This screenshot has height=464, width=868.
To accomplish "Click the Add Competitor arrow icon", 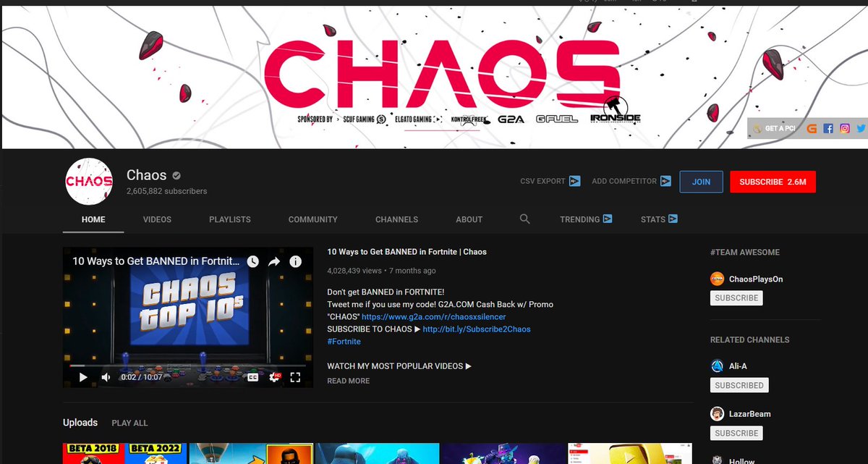I will point(665,181).
